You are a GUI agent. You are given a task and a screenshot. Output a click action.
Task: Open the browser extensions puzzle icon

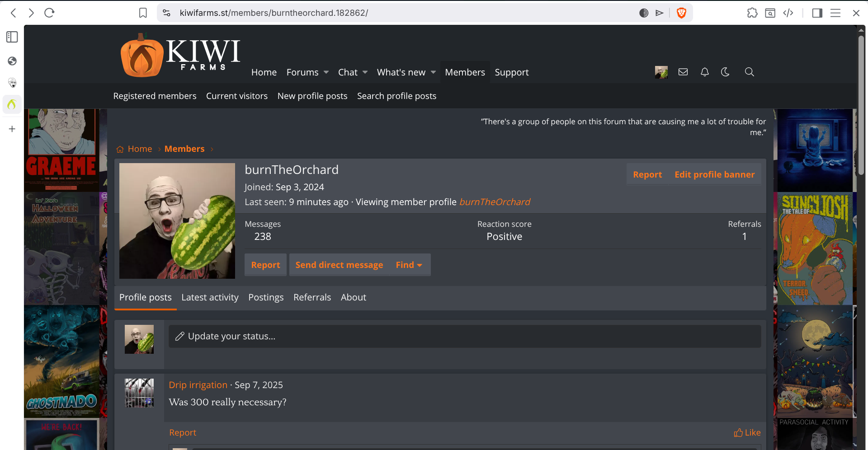click(752, 13)
